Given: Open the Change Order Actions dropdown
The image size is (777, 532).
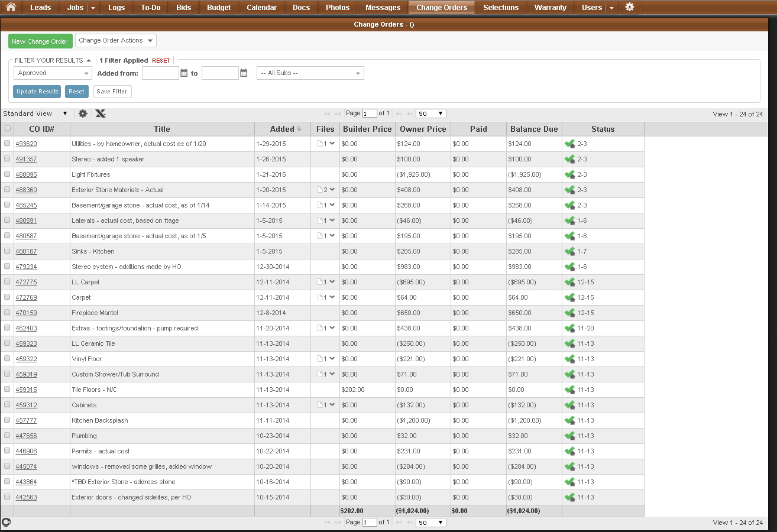Looking at the screenshot, I should 116,41.
